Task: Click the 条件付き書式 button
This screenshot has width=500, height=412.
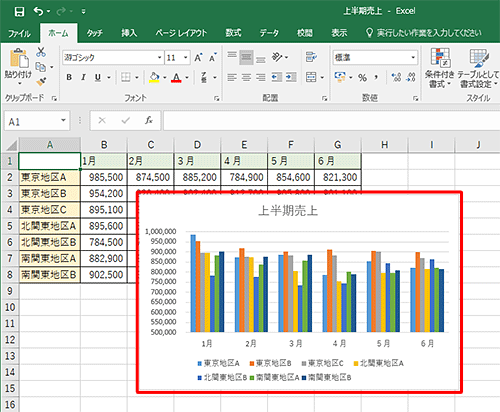Action: click(x=439, y=68)
